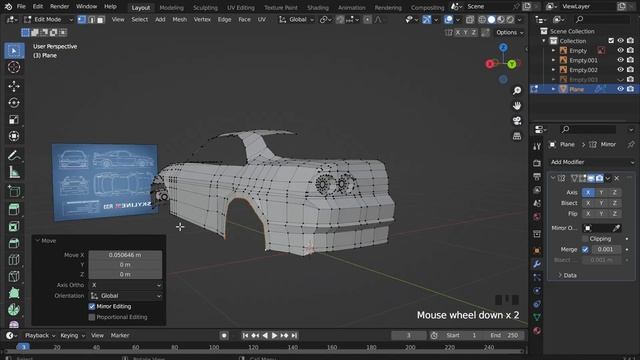Hide the Plane object in viewport
This screenshot has width=640, height=360.
(620, 89)
